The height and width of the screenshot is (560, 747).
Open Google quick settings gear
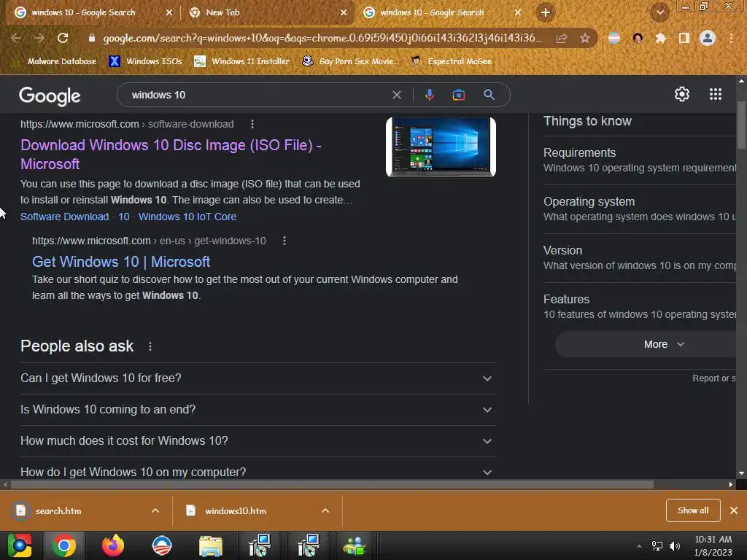(682, 94)
